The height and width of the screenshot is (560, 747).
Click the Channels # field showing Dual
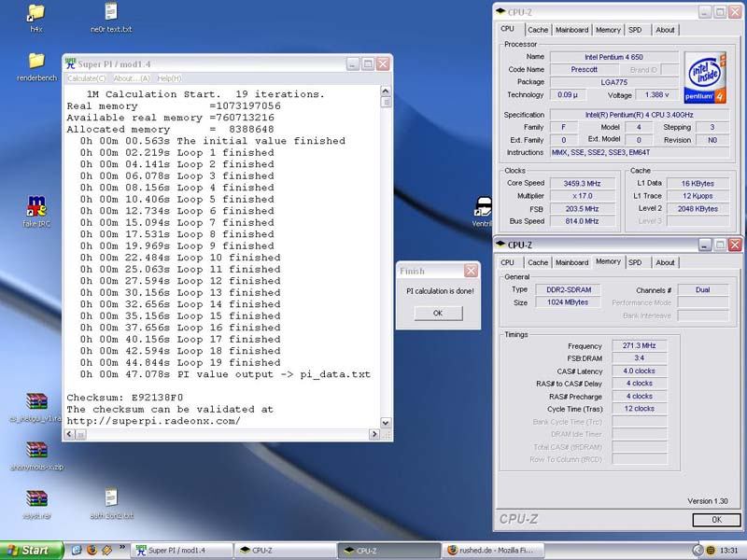coord(703,289)
